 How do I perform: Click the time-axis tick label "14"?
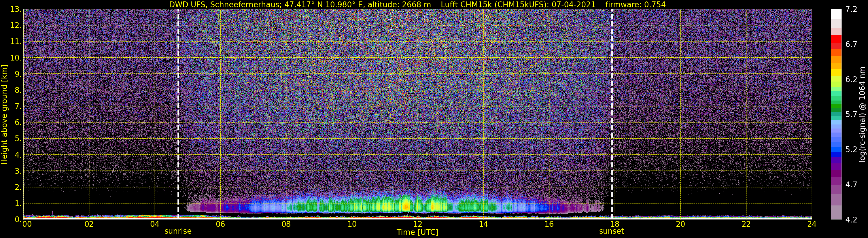click(483, 224)
